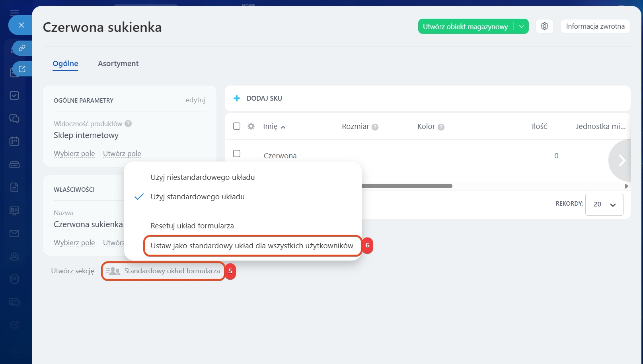Screen dimensions: 643x364
Task: Click the table column settings gear icon
Action: pyautogui.click(x=251, y=127)
